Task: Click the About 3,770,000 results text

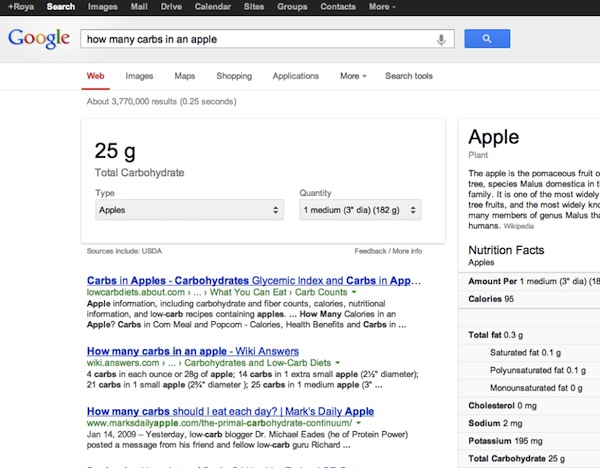Action: [161, 101]
